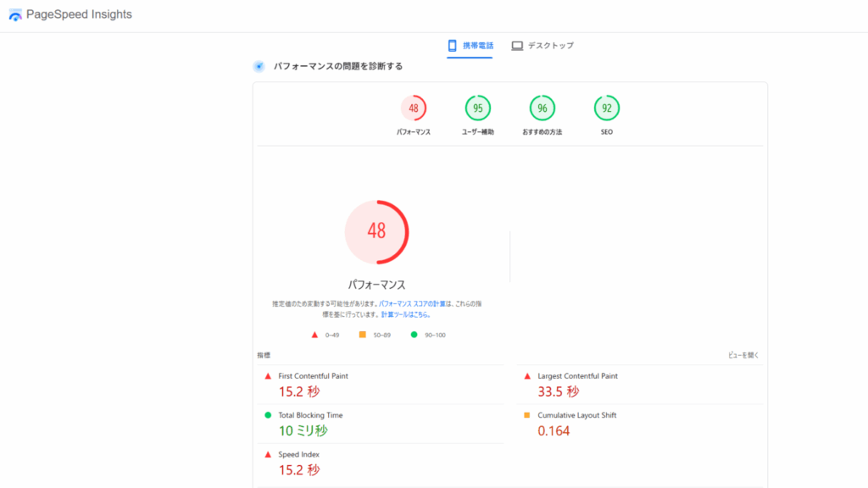Image resolution: width=868 pixels, height=488 pixels.
Task: Click the PageSpeed Insights logo icon
Action: 15,15
